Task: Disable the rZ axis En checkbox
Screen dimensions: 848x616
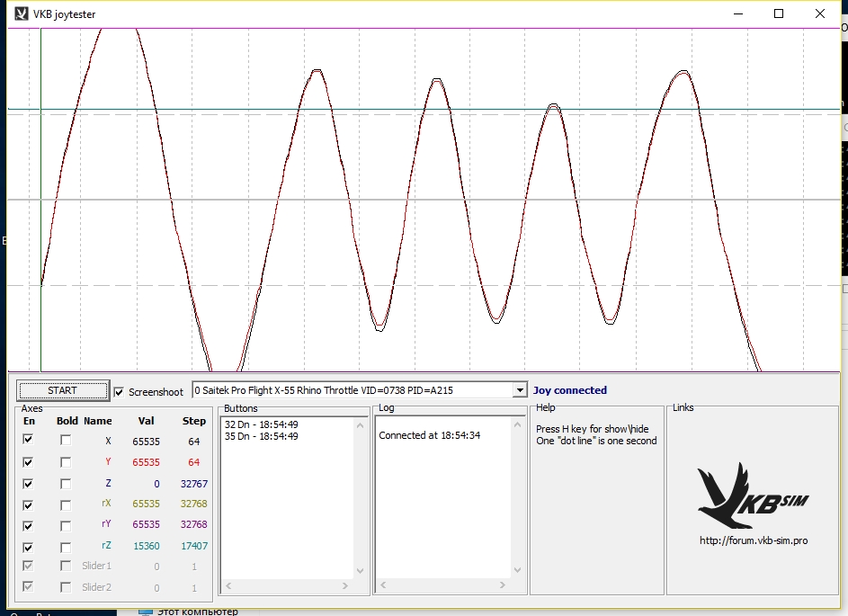Action: point(29,548)
